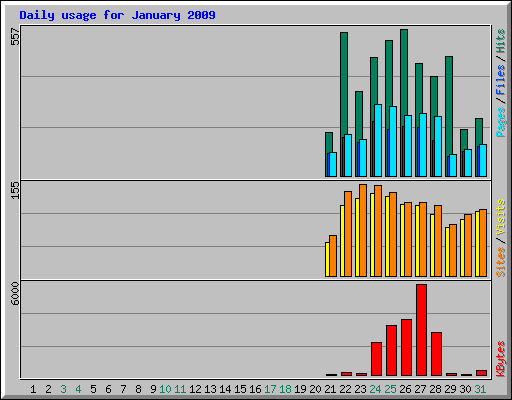The image size is (512, 400).
Task: Click the small red KBytes bar for day 31
Action: point(481,373)
